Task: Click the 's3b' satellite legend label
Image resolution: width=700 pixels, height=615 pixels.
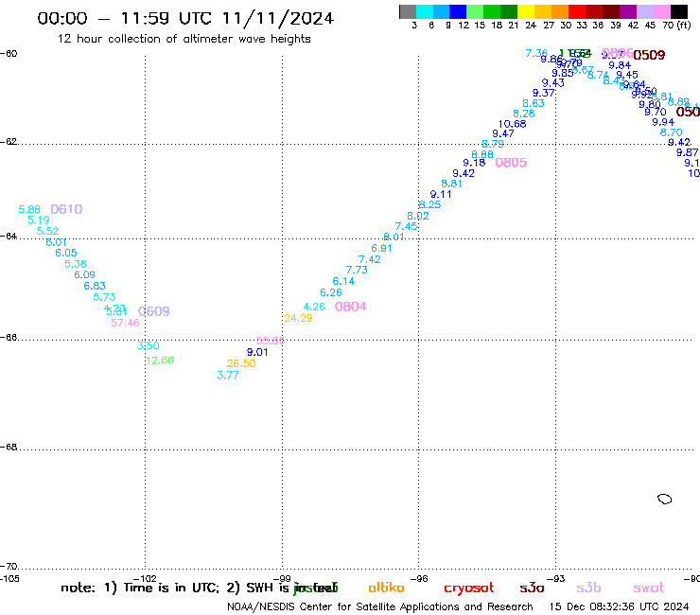Action: [x=588, y=588]
